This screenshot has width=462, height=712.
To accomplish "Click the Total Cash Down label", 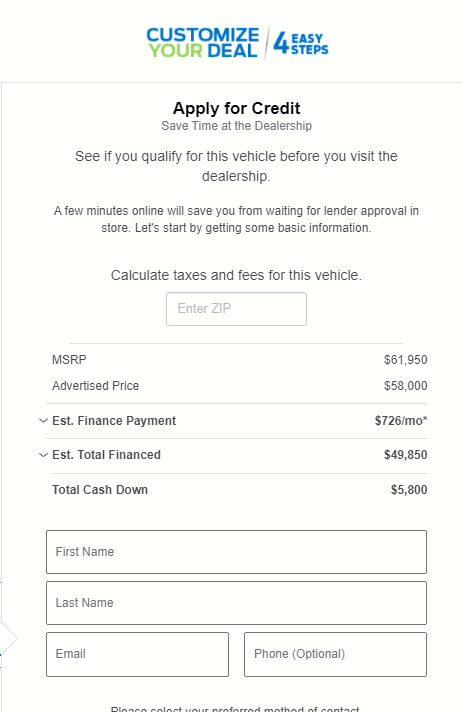I will pyautogui.click(x=100, y=490).
